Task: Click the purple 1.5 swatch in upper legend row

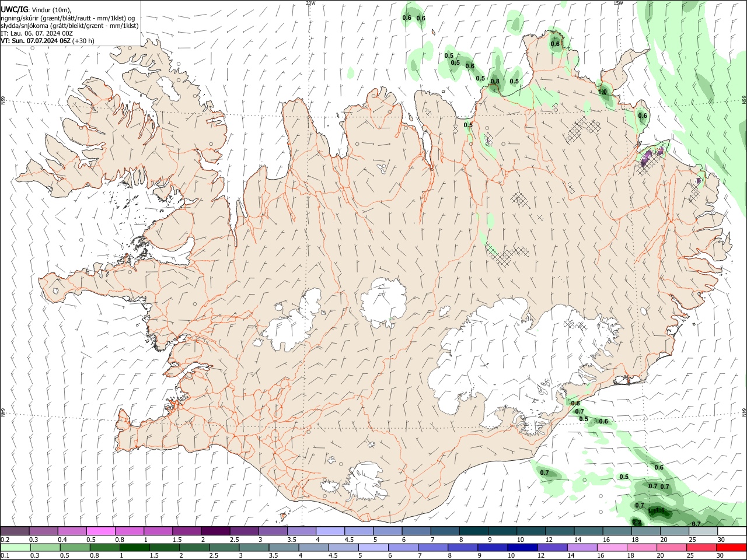Action: 186,531
